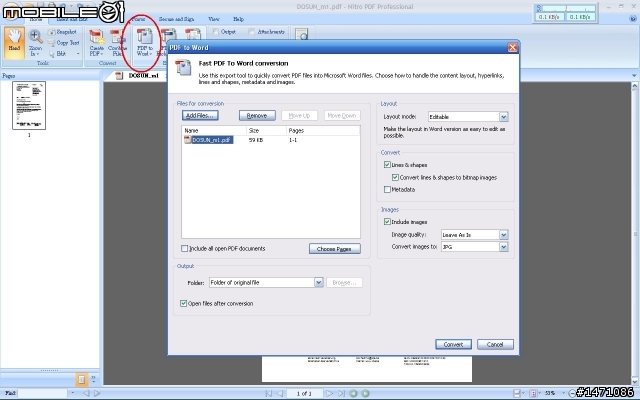The width and height of the screenshot is (640, 400).
Task: Switch to the View ribbon tab
Action: 213,19
